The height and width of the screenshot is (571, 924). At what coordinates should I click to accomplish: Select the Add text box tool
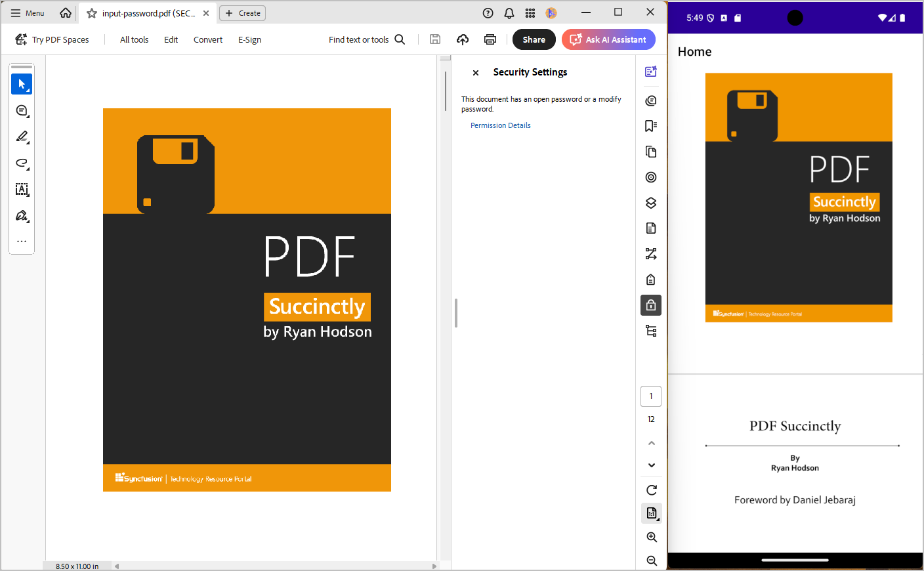[22, 190]
